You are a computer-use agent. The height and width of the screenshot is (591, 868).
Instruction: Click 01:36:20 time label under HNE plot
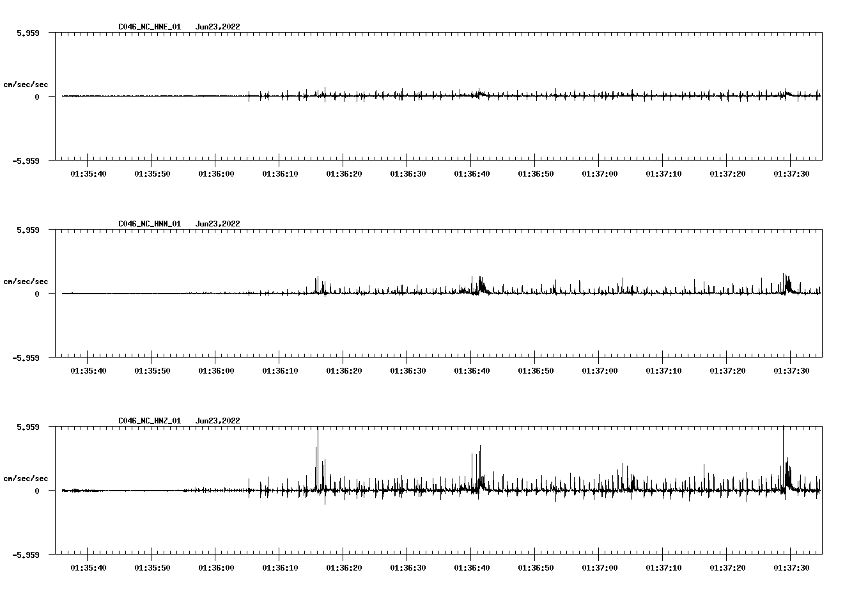344,174
